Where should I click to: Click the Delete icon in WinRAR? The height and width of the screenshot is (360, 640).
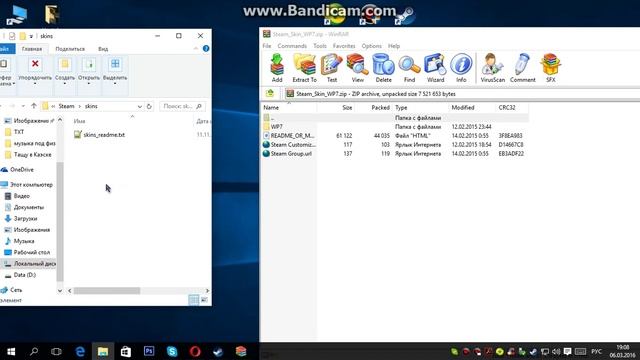pos(383,68)
